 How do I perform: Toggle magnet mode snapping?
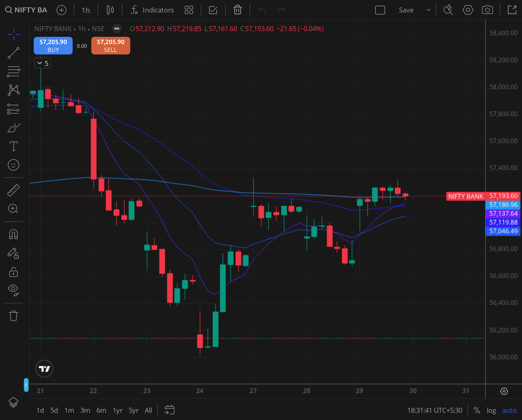[13, 234]
